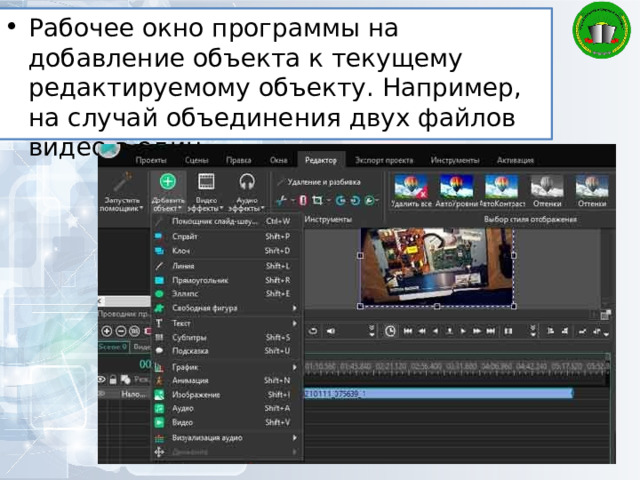The height and width of the screenshot is (480, 640).
Task: Click the bottom-center resize handle of preview
Action: (437, 306)
